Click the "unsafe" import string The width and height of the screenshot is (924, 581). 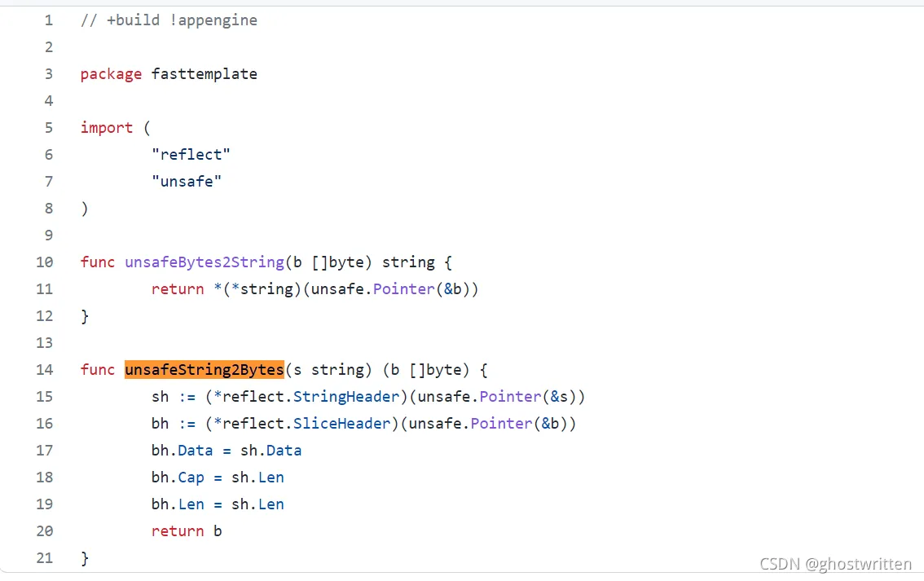(187, 182)
